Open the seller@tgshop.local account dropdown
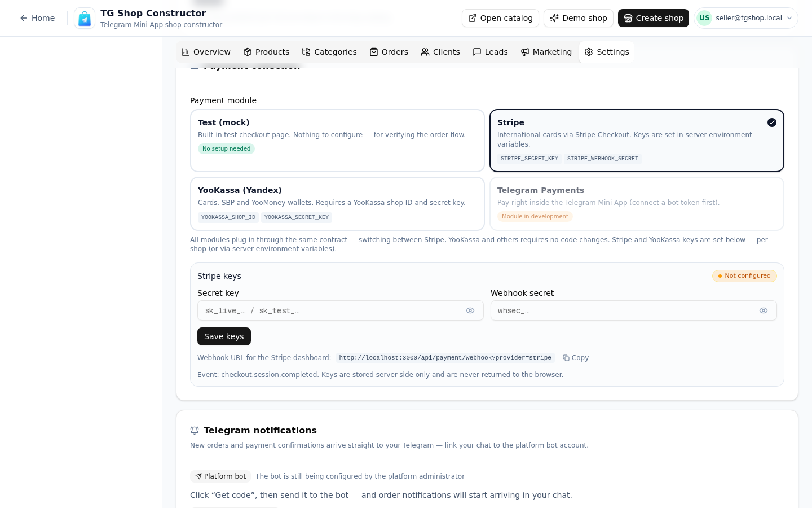 (746, 18)
